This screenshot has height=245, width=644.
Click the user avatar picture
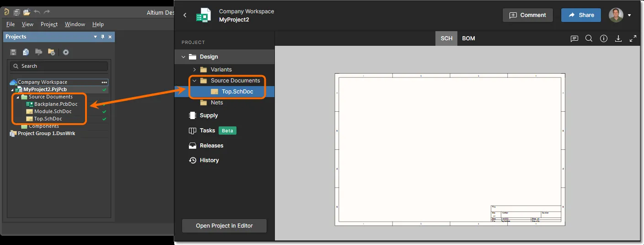click(x=616, y=15)
